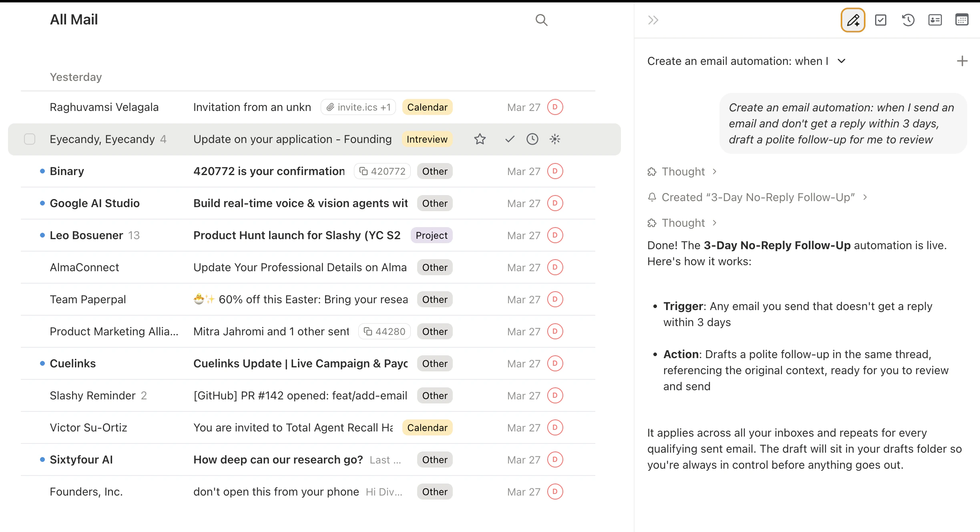Open the AI compose pencil tool
Image resolution: width=980 pixels, height=532 pixels.
click(853, 20)
